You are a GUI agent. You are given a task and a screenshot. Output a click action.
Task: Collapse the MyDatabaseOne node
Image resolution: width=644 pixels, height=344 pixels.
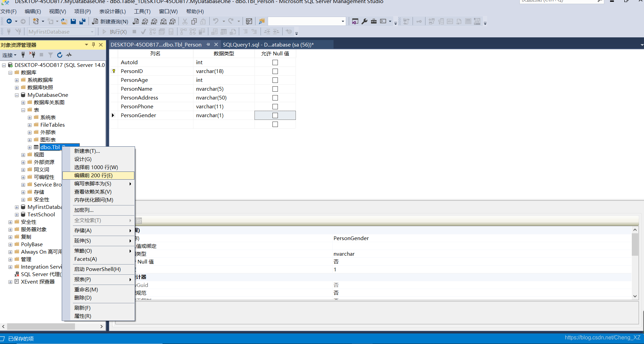point(17,95)
